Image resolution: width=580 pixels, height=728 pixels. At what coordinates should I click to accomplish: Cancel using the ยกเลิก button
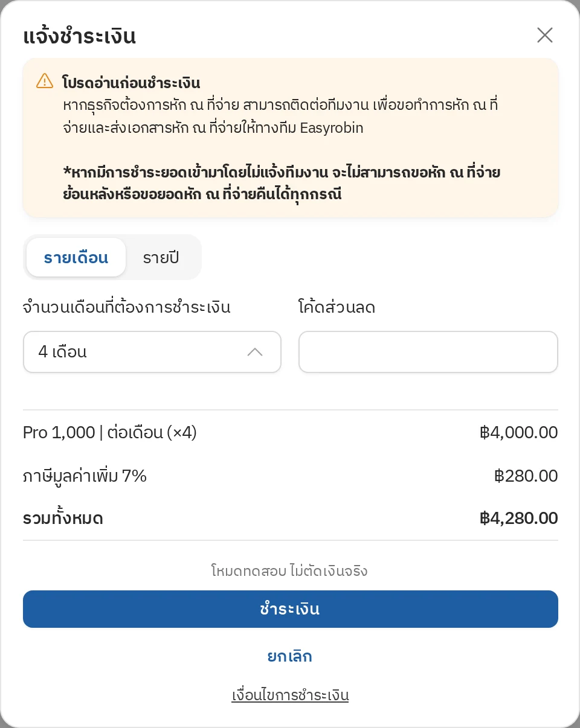[x=290, y=656]
